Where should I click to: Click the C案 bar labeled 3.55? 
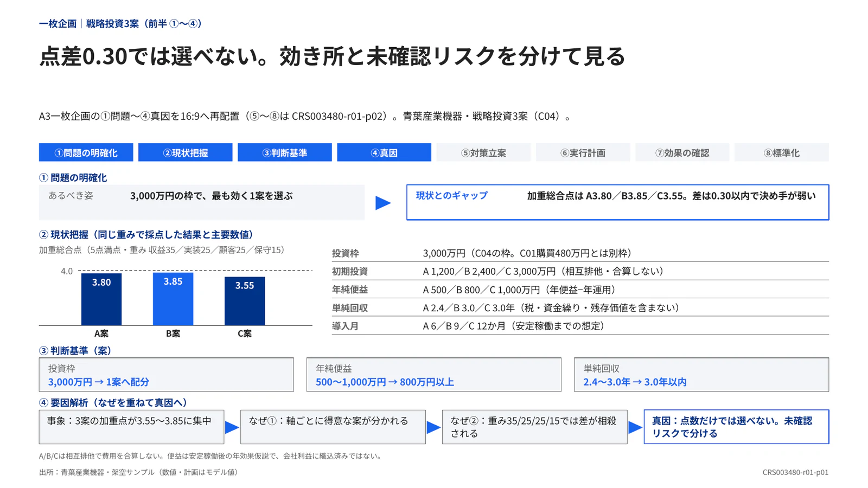click(x=245, y=301)
